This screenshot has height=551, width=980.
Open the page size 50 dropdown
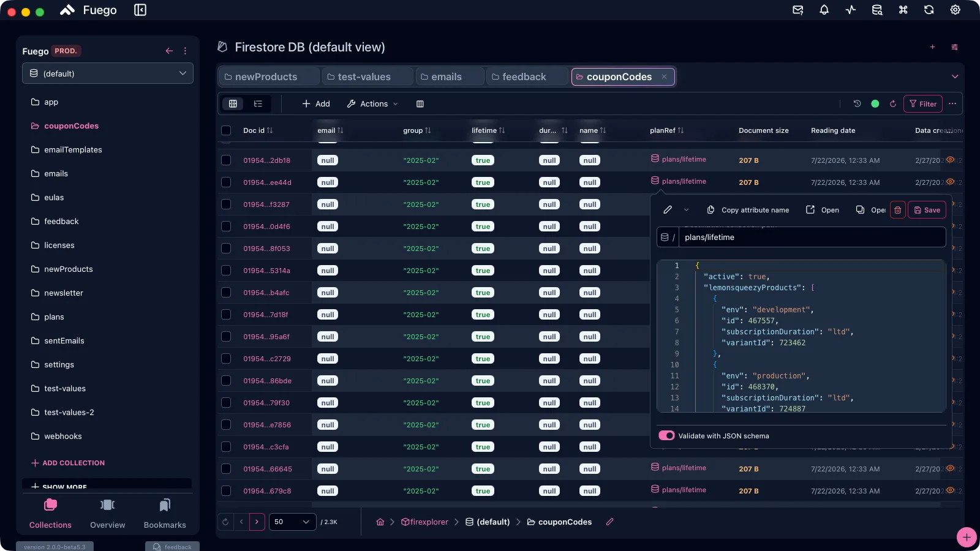point(292,522)
